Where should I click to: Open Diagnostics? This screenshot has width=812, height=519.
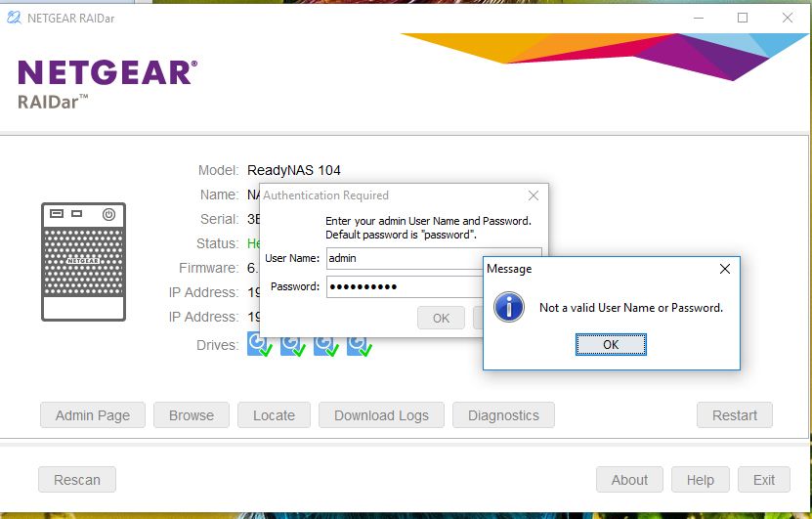point(503,415)
